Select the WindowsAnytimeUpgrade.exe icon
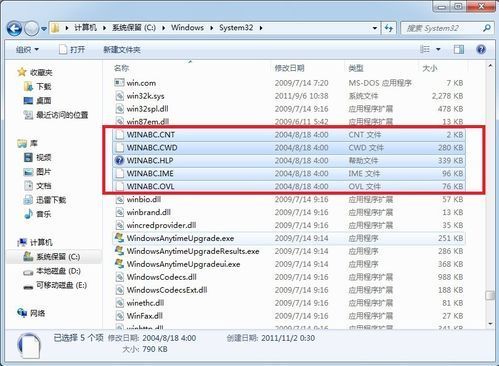The image size is (499, 366). (119, 238)
